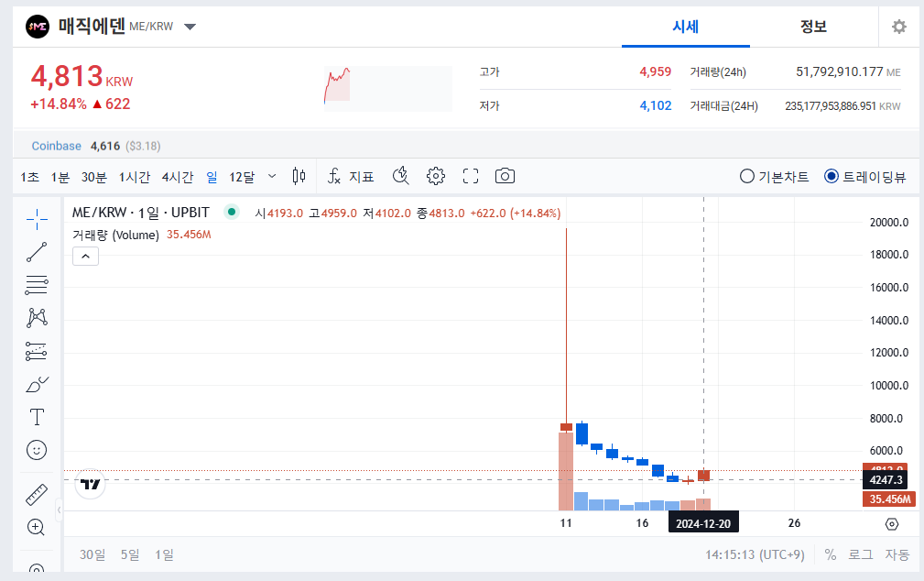Select the 1초 interval
Image resolution: width=924 pixels, height=581 pixels.
click(30, 177)
